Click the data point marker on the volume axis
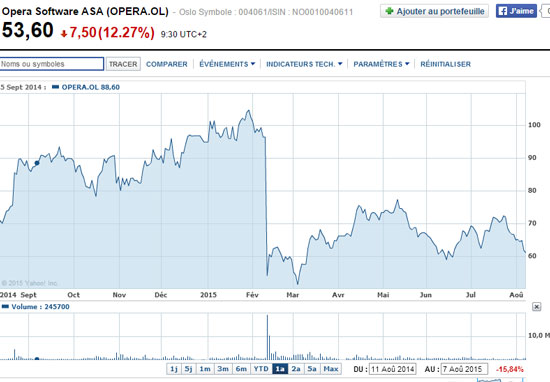The width and height of the screenshot is (550, 382). coord(37,358)
